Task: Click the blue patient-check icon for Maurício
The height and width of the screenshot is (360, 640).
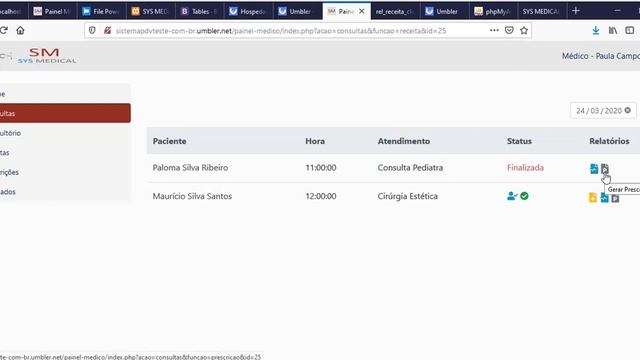Action: click(x=512, y=196)
